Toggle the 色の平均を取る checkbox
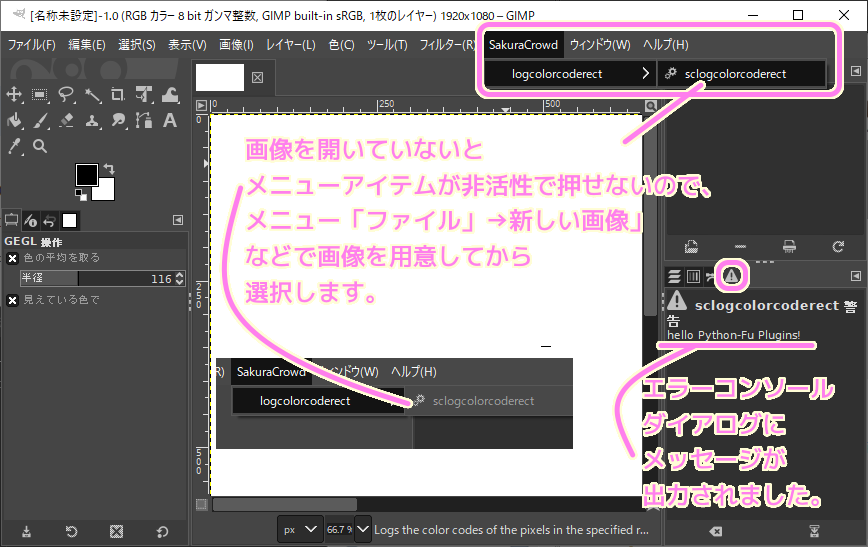The image size is (868, 547). coord(13,258)
